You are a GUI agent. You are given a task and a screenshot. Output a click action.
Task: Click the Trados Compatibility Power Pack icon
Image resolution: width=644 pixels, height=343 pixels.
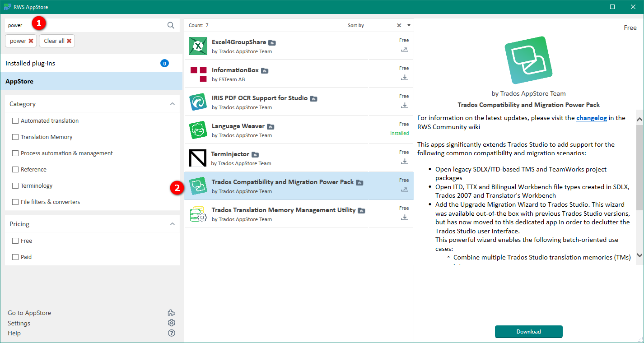tap(198, 186)
